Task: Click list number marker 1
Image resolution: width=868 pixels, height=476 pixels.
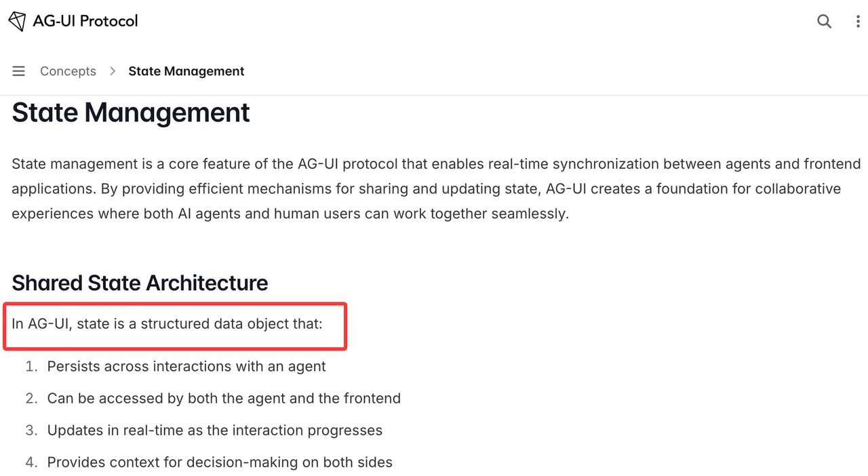Action: click(31, 366)
